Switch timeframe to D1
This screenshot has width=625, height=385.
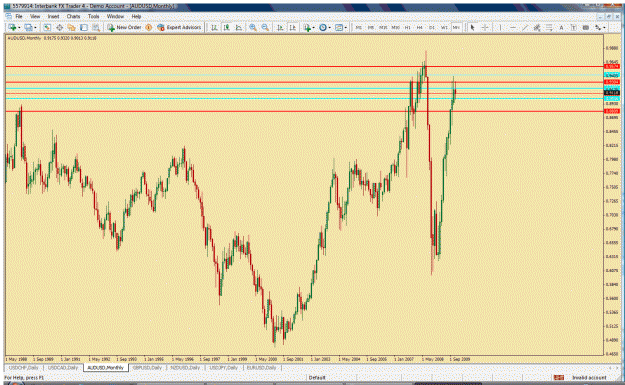pos(432,28)
